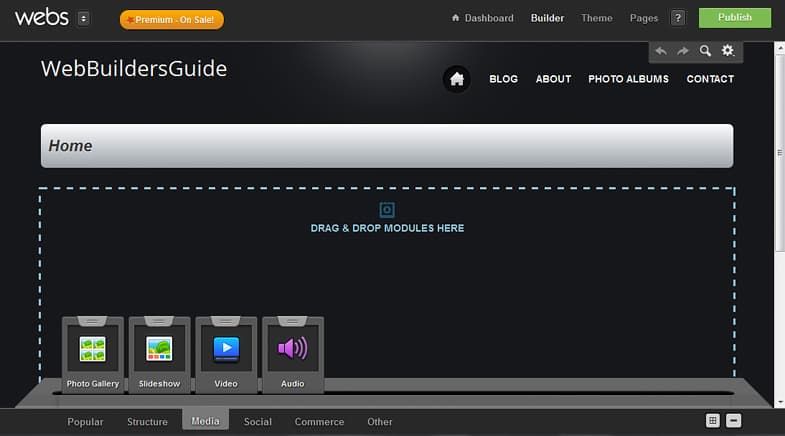Select the Photo Gallery module
Viewport: 785px width, 436px height.
pos(93,354)
